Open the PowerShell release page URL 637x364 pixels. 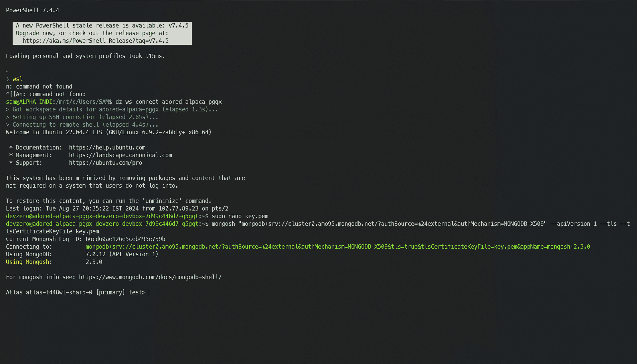[x=95, y=40]
